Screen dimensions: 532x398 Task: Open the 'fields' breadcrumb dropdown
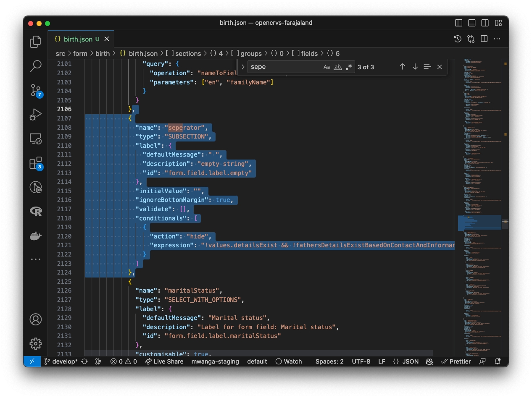coord(305,53)
